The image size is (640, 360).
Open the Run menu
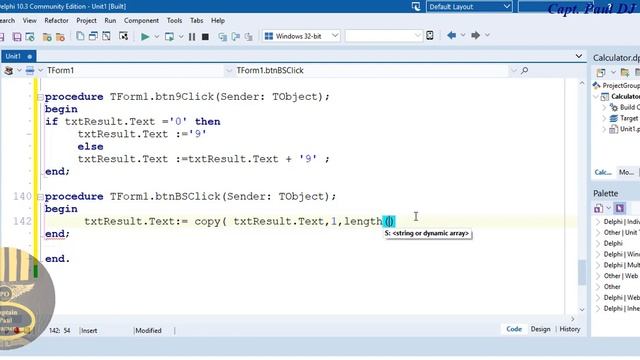(x=110, y=20)
